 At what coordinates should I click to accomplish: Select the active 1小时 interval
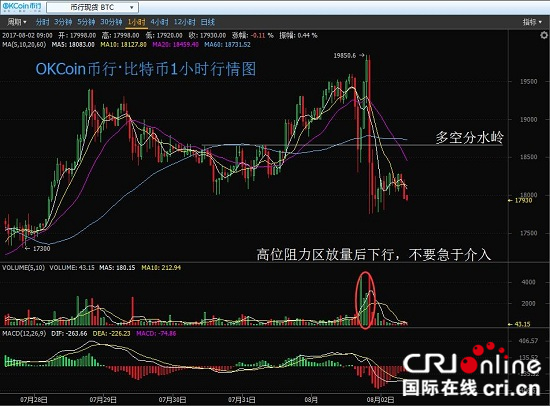pyautogui.click(x=136, y=22)
